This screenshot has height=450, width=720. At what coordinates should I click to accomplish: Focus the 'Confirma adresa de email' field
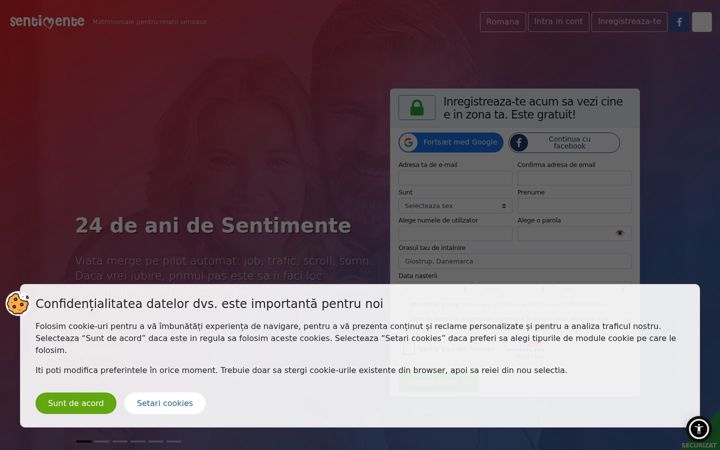[574, 178]
